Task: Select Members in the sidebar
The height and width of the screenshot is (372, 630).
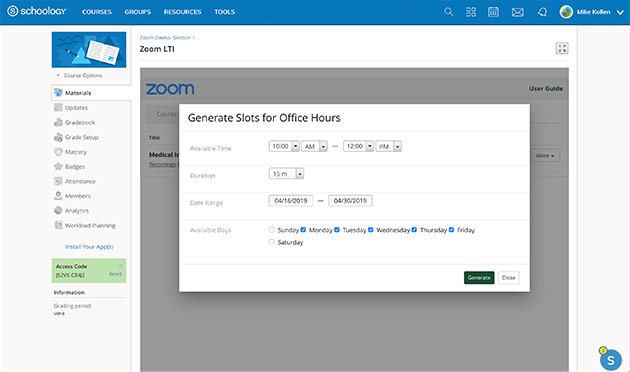Action: 78,196
